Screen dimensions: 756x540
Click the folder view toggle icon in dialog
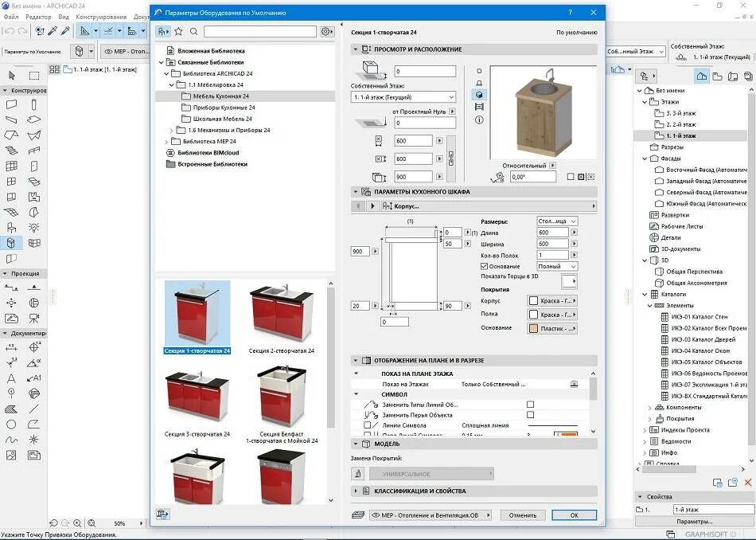pos(163,31)
